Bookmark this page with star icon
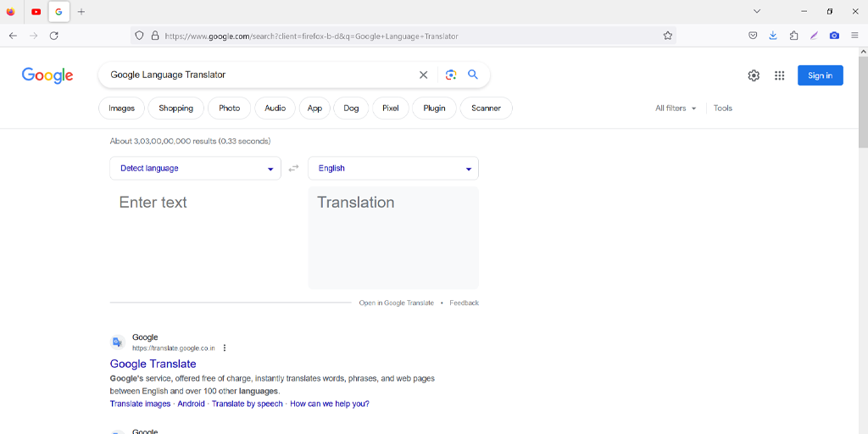Image resolution: width=868 pixels, height=434 pixels. pos(668,36)
